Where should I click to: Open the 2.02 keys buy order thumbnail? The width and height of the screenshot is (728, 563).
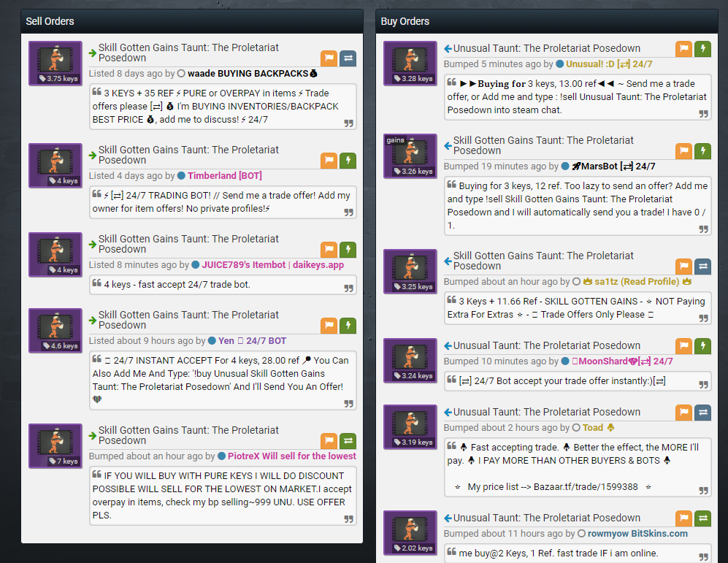click(410, 533)
